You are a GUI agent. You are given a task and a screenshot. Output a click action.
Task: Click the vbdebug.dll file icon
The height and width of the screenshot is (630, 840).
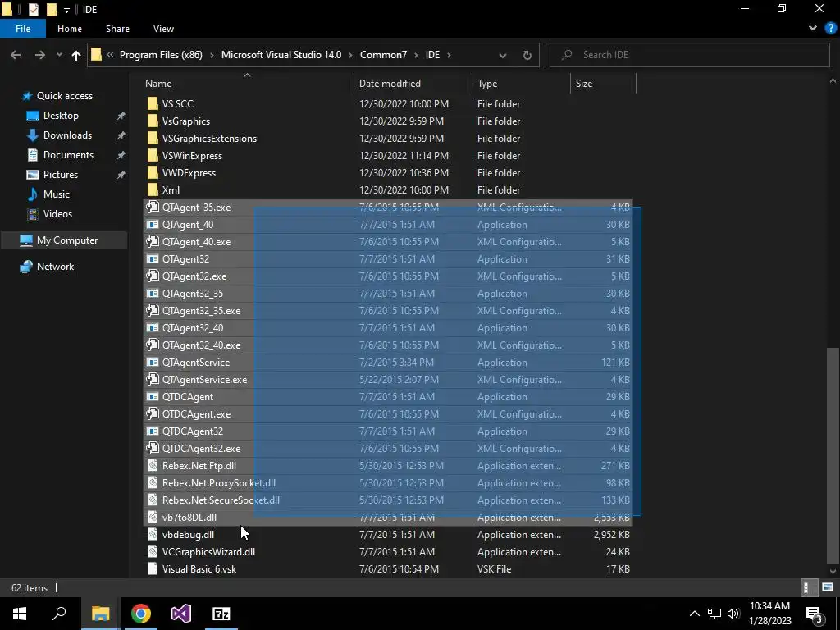153,534
